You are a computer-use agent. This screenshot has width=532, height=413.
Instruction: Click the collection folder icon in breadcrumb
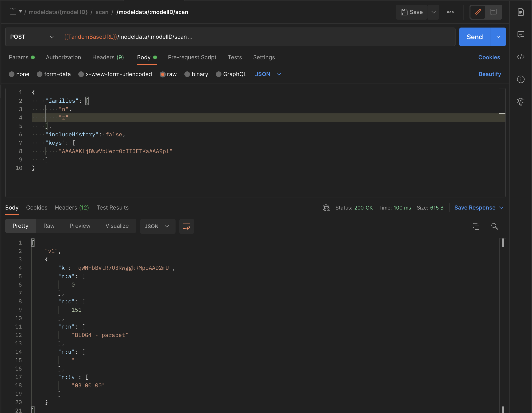(x=13, y=11)
